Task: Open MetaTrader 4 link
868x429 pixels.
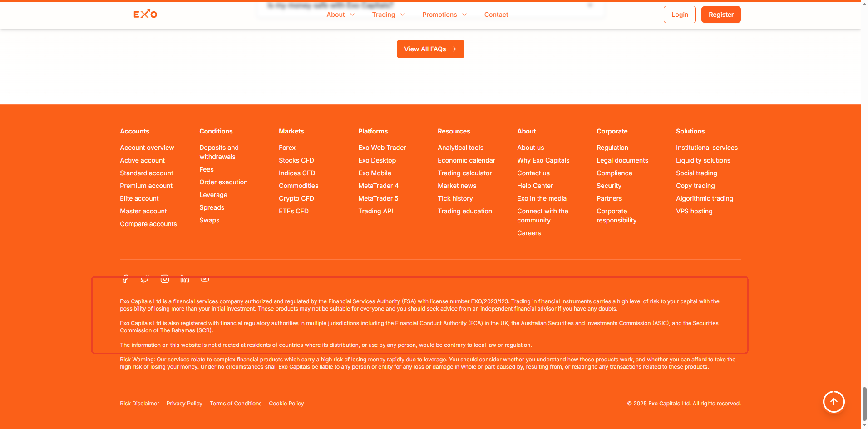Action: click(x=379, y=186)
